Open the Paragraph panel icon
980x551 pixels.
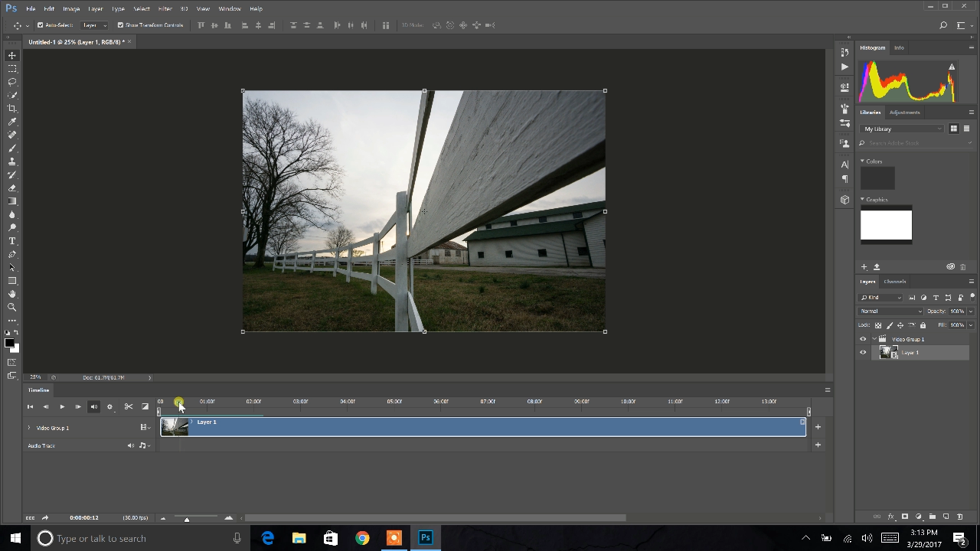[844, 179]
